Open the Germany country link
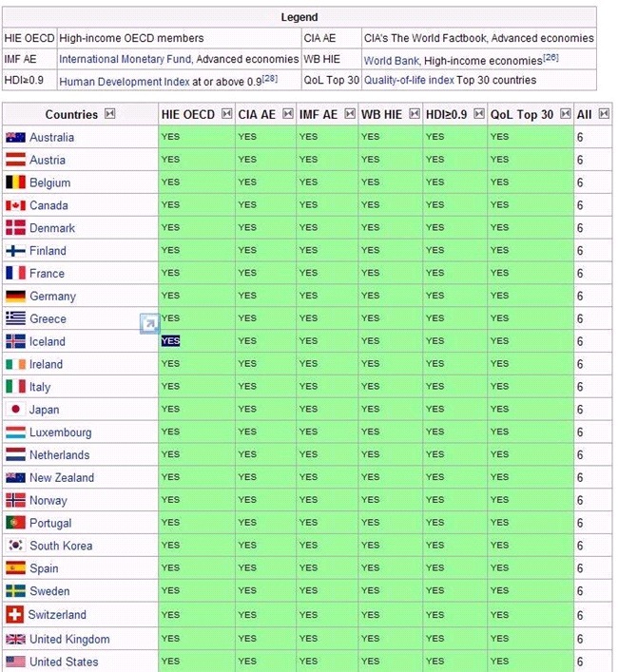Viewport: 618px width, 672px height. pos(52,297)
